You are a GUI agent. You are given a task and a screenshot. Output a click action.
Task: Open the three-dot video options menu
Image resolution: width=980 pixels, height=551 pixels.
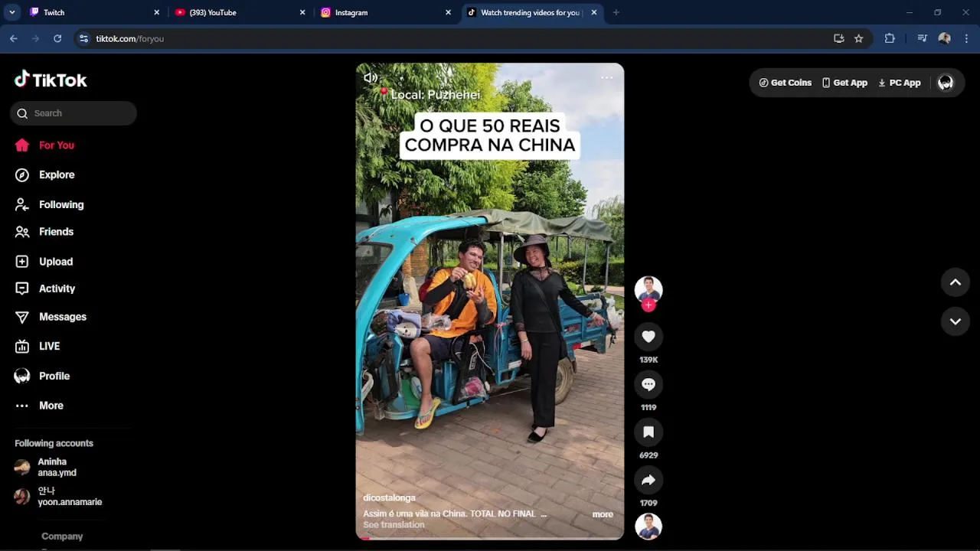606,77
